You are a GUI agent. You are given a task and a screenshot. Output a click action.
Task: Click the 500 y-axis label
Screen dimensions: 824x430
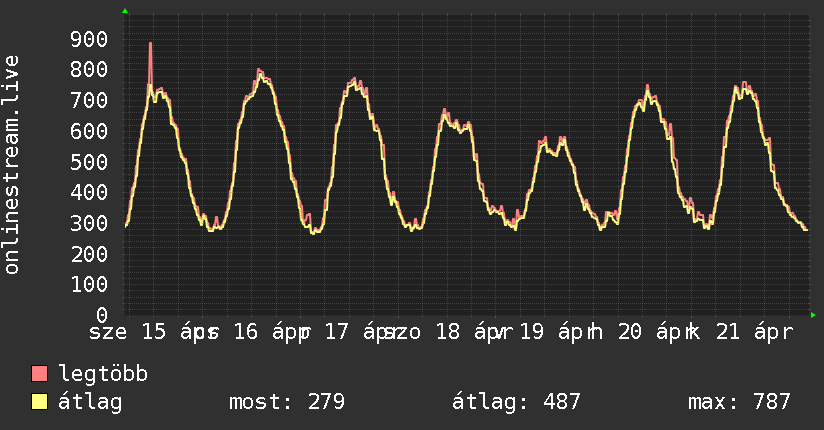click(x=89, y=162)
